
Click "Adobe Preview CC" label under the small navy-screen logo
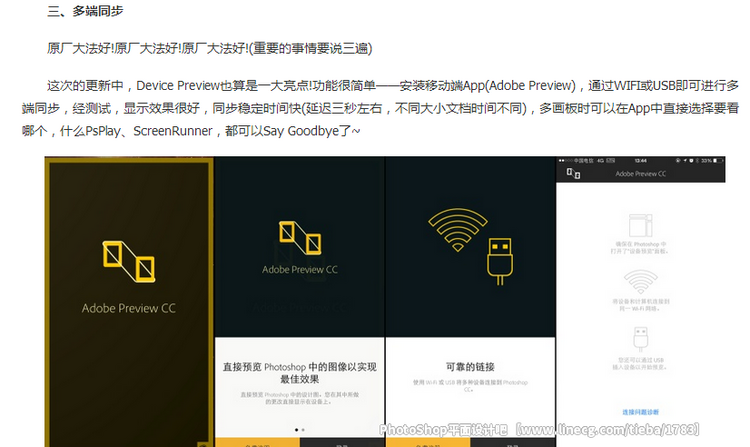(x=300, y=270)
